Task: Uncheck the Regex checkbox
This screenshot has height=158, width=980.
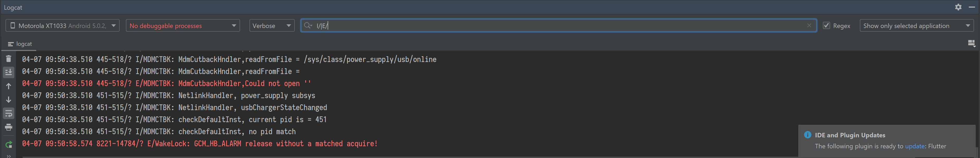Action: point(826,26)
